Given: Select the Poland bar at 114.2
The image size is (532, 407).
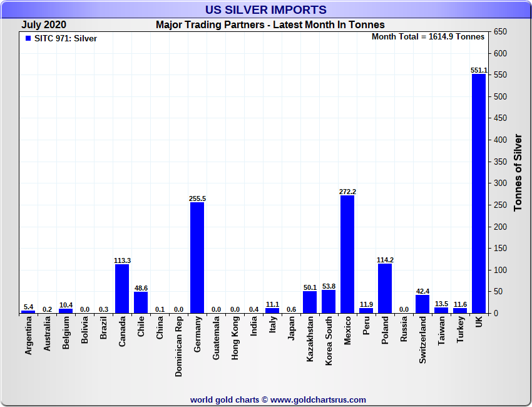Looking at the screenshot, I should click(x=385, y=288).
